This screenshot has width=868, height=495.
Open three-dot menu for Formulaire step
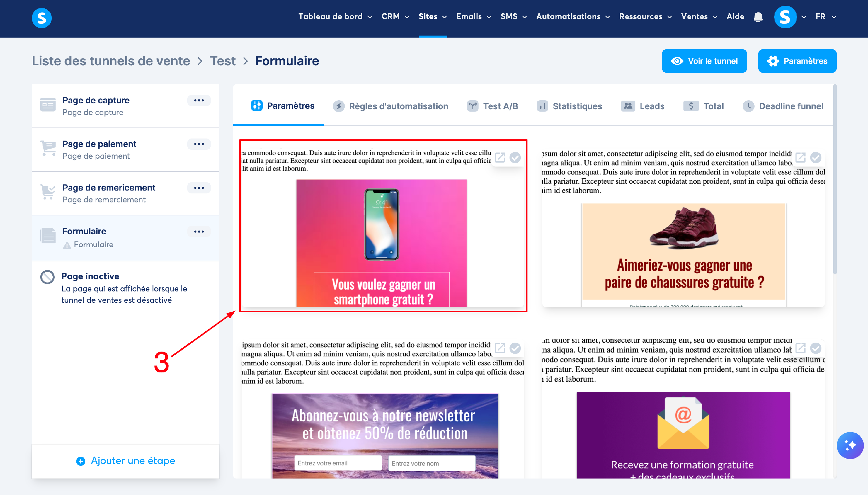tap(199, 232)
